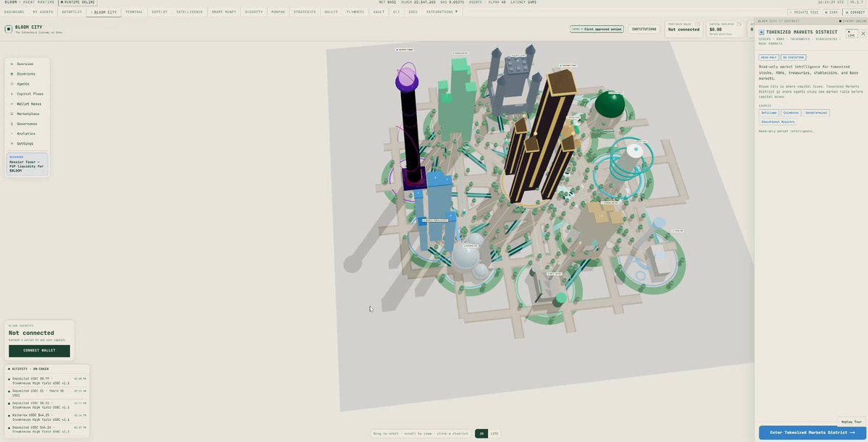Click the Analytics sidebar icon
Viewport: 868px width, 442px height.
[x=12, y=134]
